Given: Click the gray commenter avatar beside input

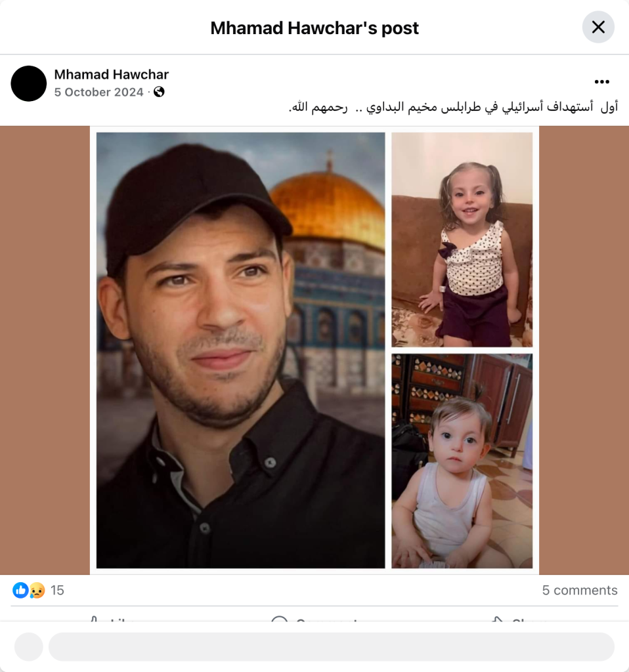Looking at the screenshot, I should click(x=29, y=646).
